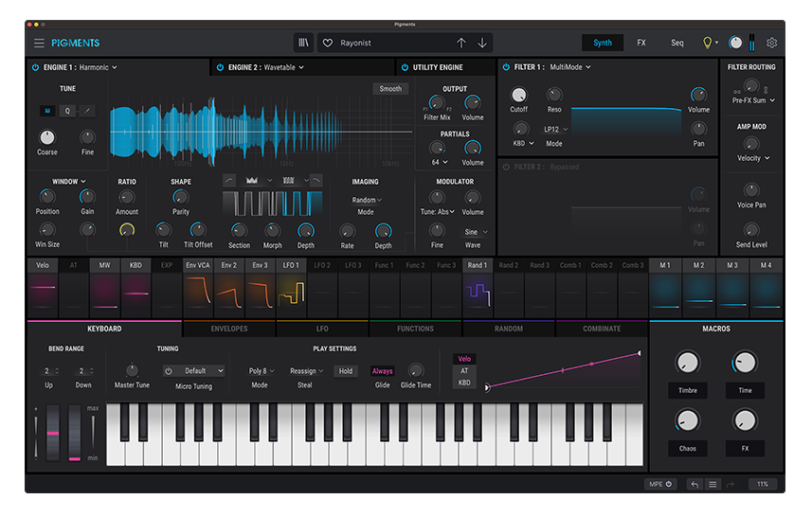Open the Default micro tuning dropdown
The height and width of the screenshot is (517, 812).
[x=199, y=371]
